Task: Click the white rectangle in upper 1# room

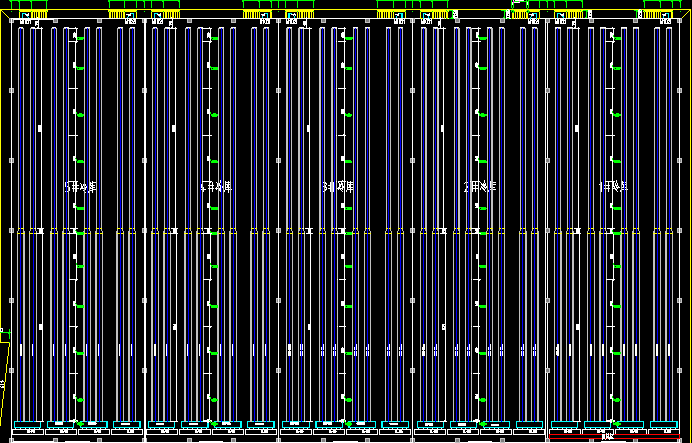Action: [x=576, y=129]
